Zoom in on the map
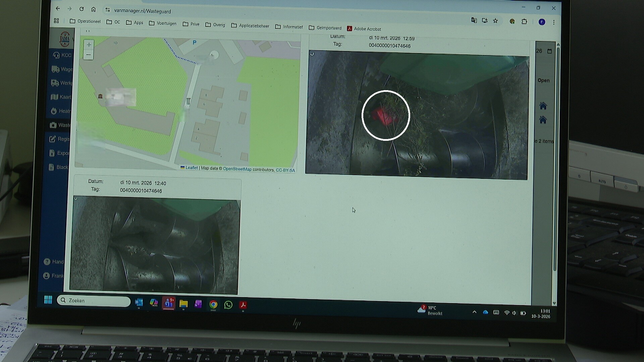This screenshot has width=644, height=362. (x=89, y=45)
